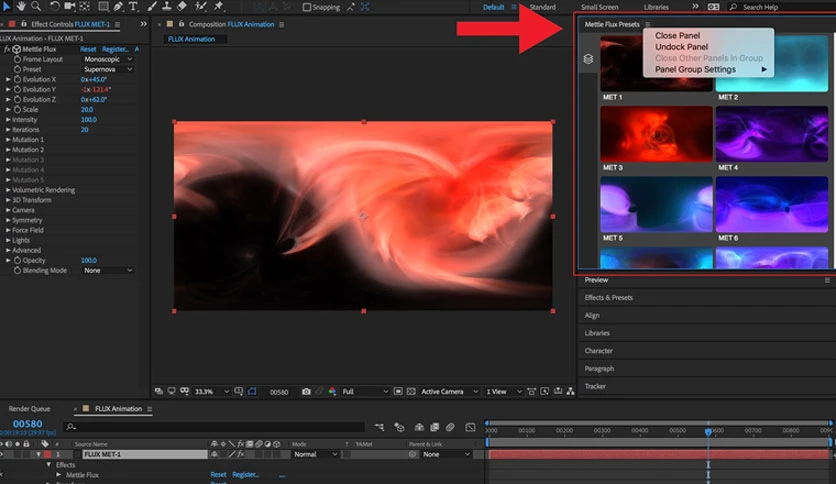Toggle Transparency Grid in viewer footer

pyautogui.click(x=411, y=391)
